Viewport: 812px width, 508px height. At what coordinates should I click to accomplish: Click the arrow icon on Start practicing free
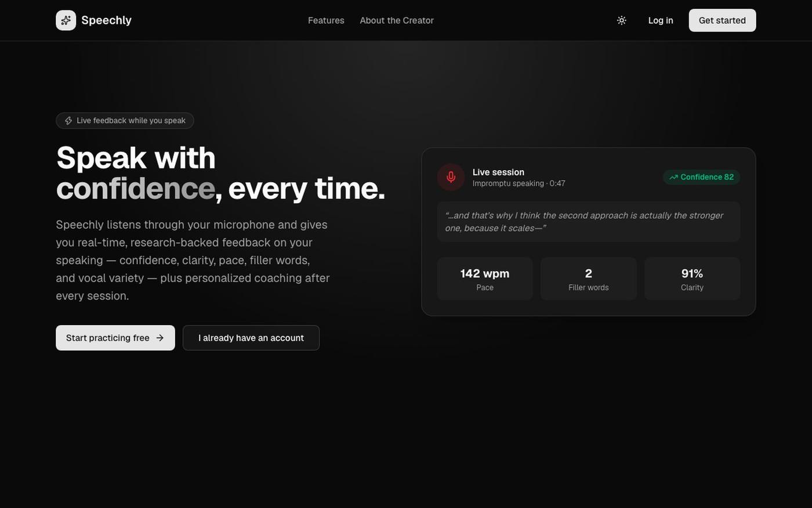coord(160,338)
